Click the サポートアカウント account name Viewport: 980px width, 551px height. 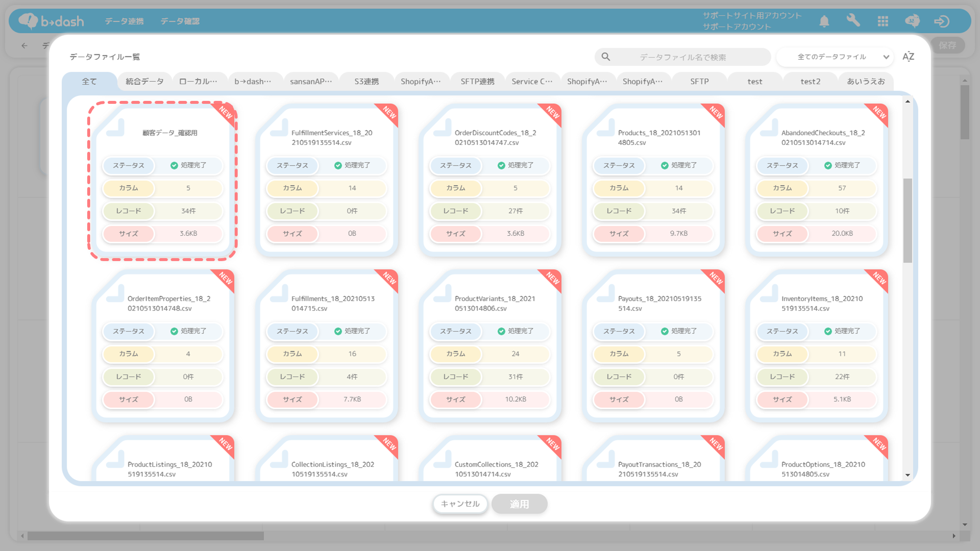coord(737,26)
